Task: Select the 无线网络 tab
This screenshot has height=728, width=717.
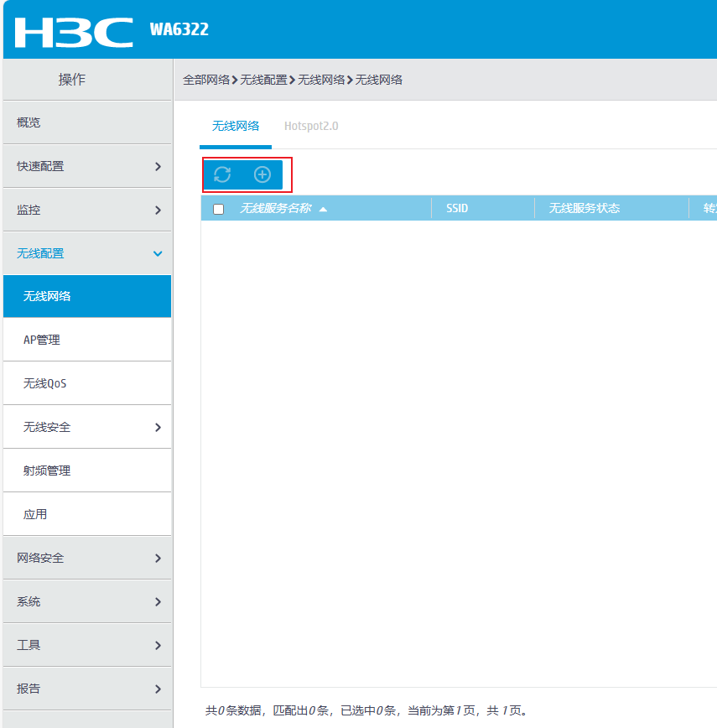Action: (x=235, y=127)
